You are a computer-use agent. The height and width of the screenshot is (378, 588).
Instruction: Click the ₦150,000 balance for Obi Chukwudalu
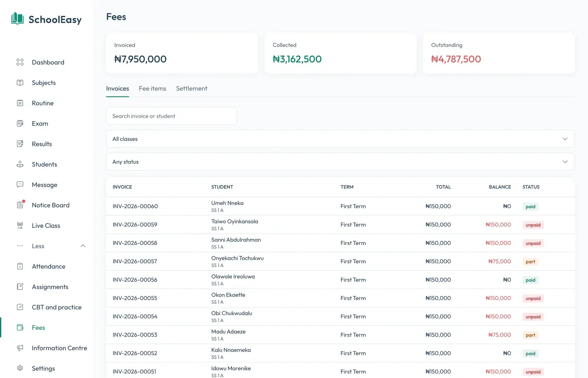498,316
